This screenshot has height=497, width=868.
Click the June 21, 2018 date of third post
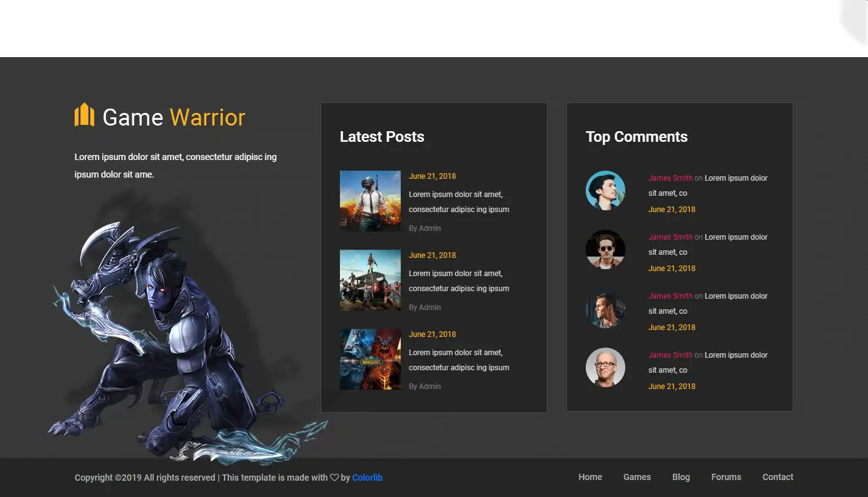click(432, 334)
